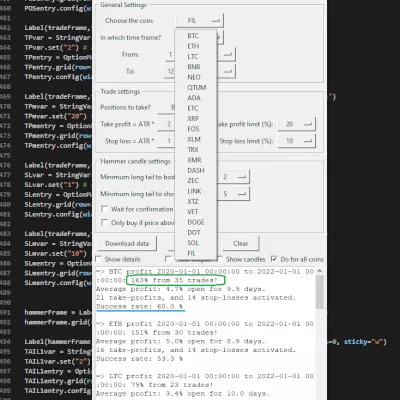Open the Stop loss limit dropdown
Image resolution: width=400 pixels, height=400 pixels.
click(x=297, y=141)
